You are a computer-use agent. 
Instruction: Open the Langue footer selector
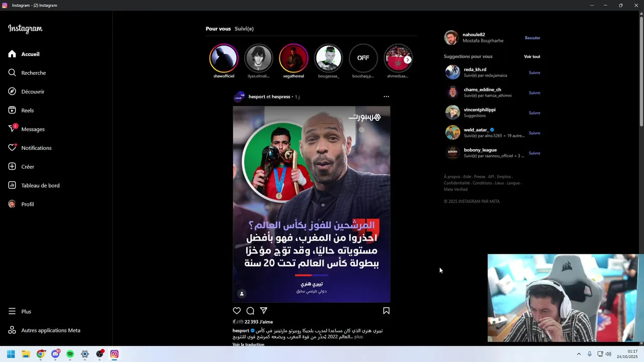pos(513,183)
